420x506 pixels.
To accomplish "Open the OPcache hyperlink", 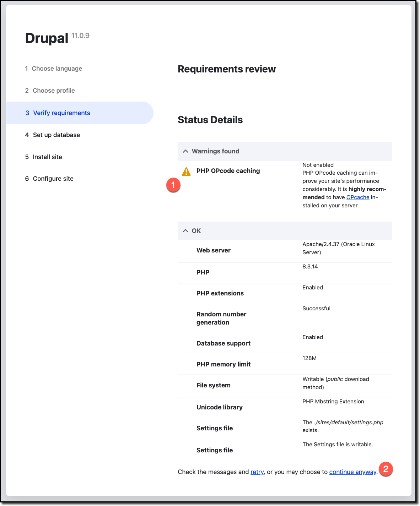I will click(357, 197).
